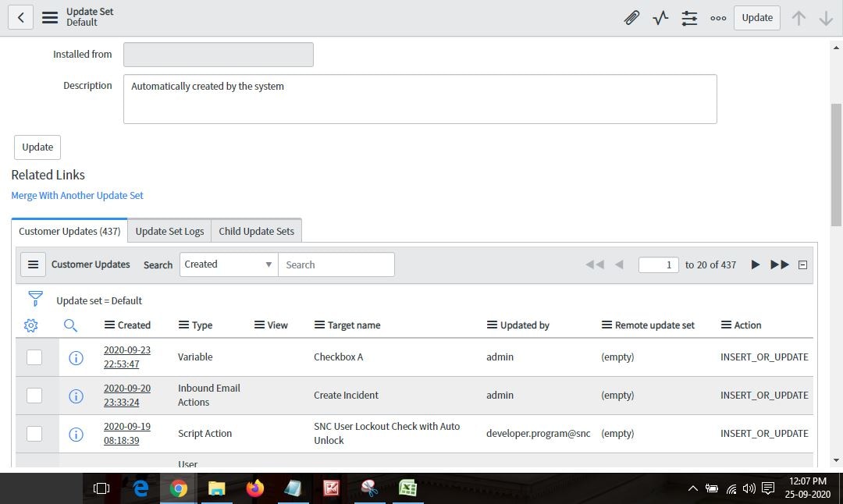Screen dimensions: 843x504
Task: Switch to the Child Update Sets tab
Action: click(x=256, y=231)
